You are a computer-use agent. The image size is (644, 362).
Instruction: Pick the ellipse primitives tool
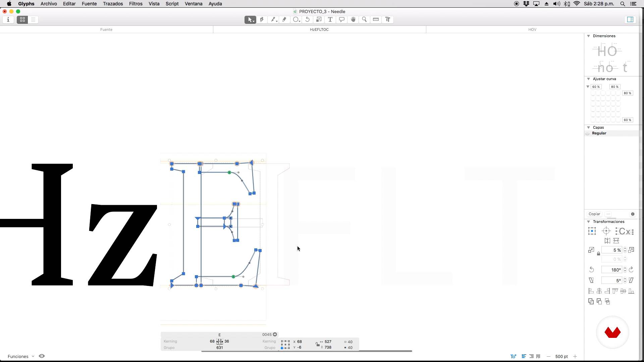tap(296, 20)
